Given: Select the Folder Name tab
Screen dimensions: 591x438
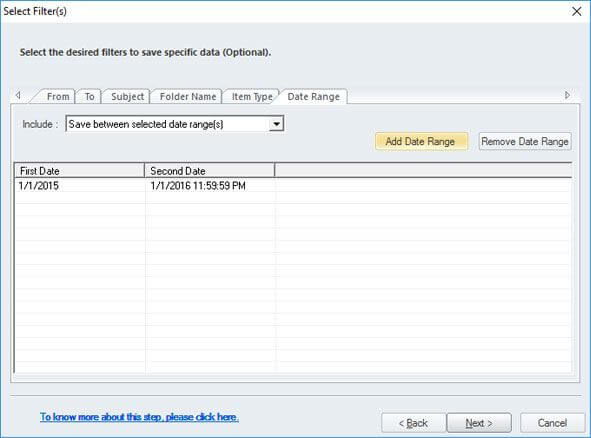Looking at the screenshot, I should click(x=188, y=96).
